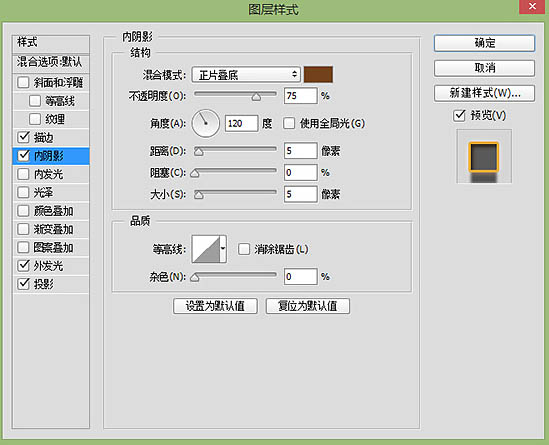The height and width of the screenshot is (445, 549).
Task: Open the 混合模式 dropdown
Action: (246, 75)
